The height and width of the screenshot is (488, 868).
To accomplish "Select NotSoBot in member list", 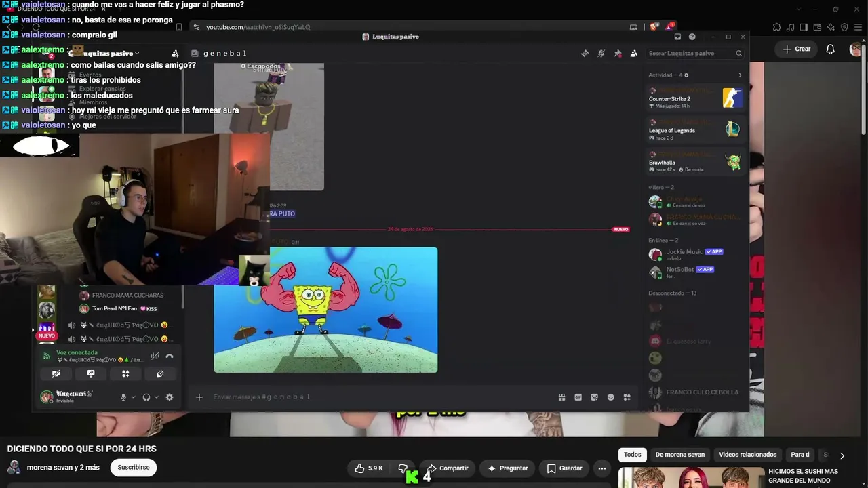I will [696, 272].
